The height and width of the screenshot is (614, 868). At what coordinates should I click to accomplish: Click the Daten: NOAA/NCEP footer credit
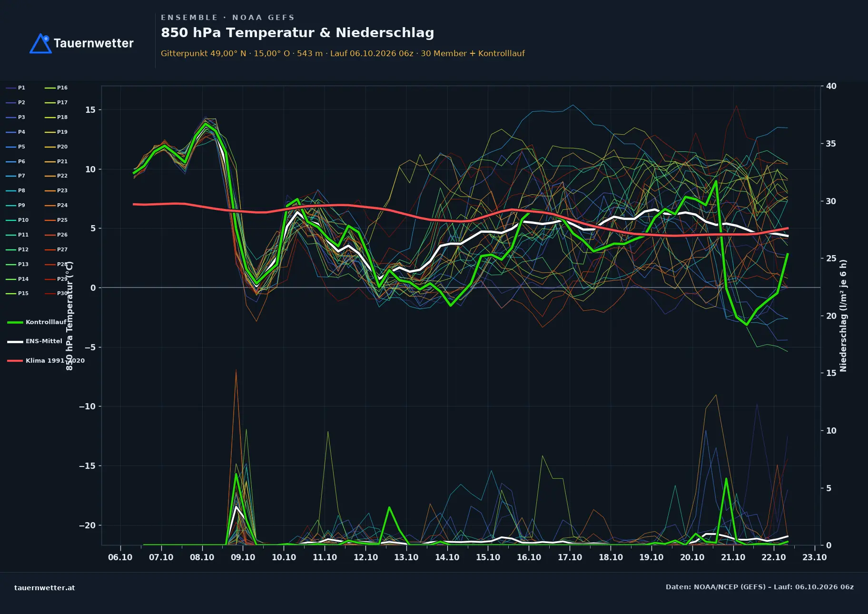coord(759,587)
